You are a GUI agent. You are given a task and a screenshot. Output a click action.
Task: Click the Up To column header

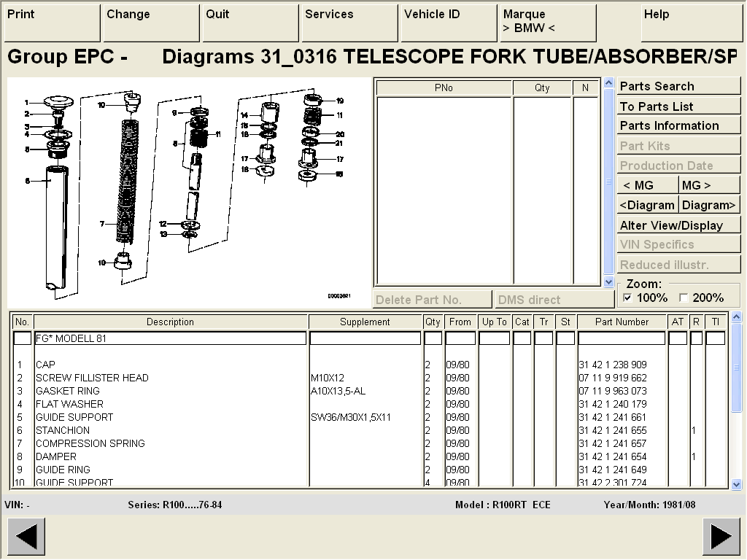coord(494,322)
